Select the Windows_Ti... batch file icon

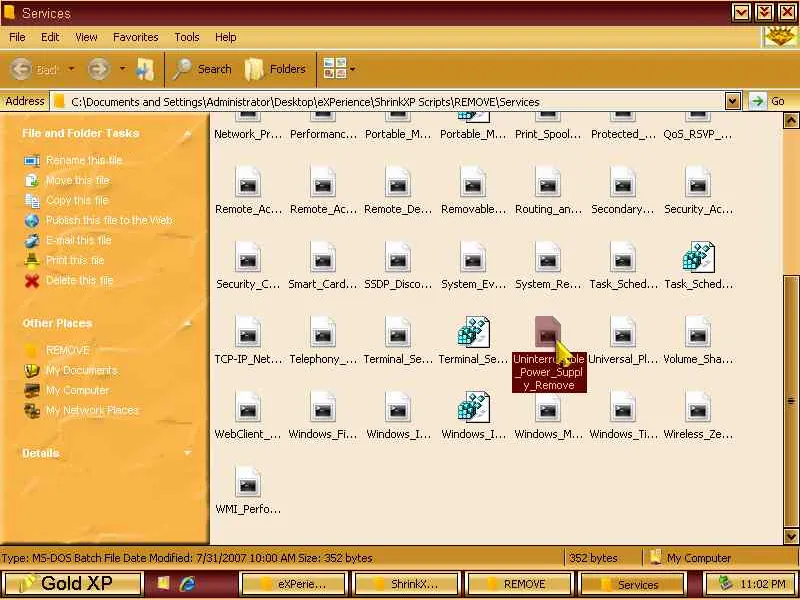click(x=623, y=407)
